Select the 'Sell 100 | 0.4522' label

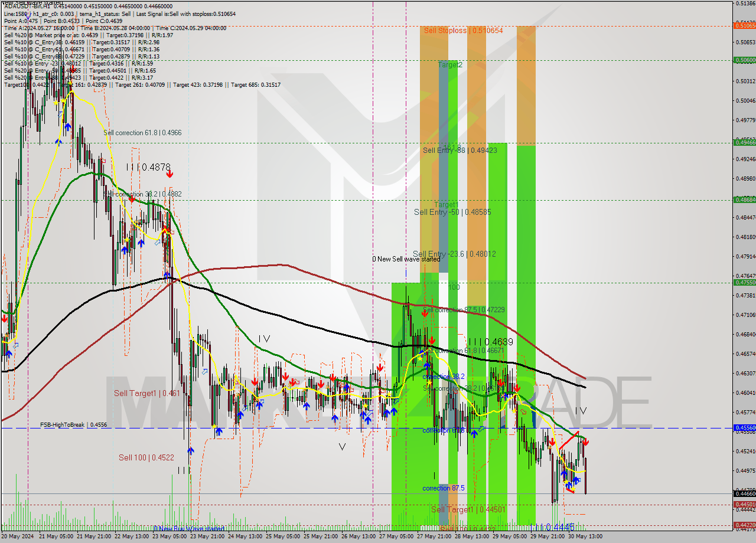point(146,457)
